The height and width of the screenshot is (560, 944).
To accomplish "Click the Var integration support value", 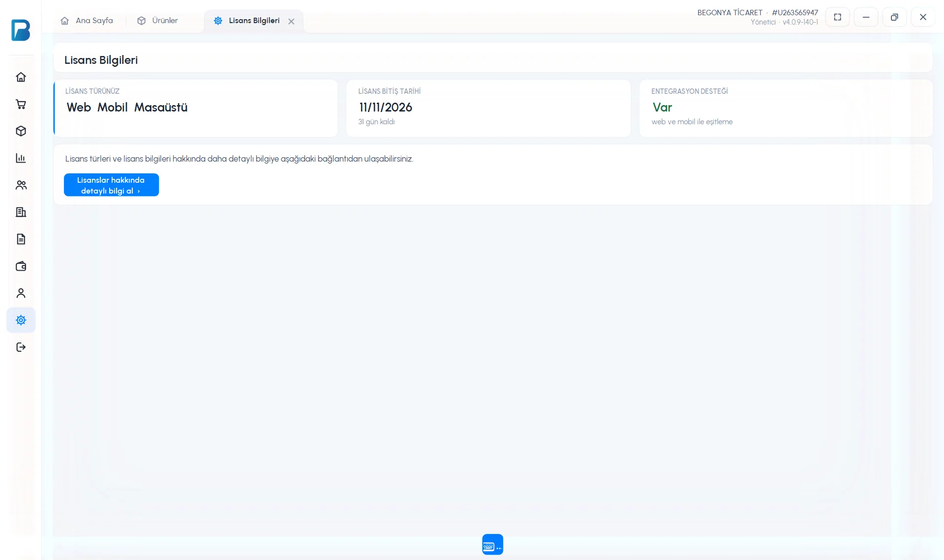I will (x=662, y=108).
